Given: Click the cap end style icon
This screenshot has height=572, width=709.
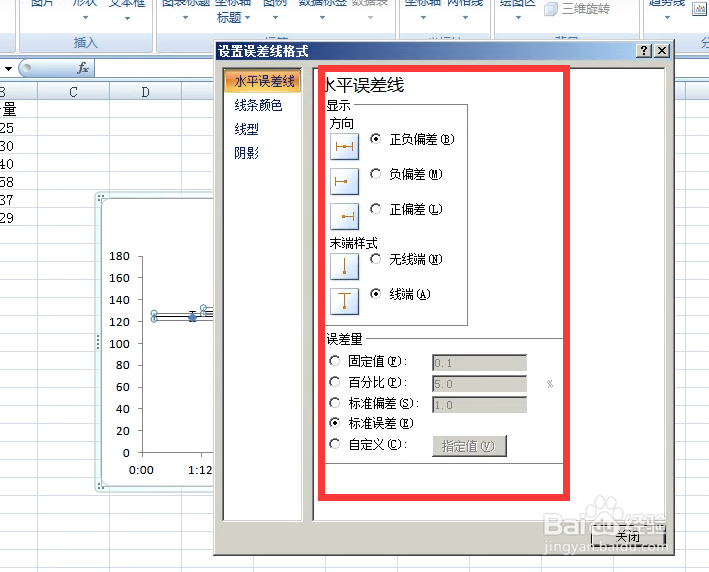Looking at the screenshot, I should click(345, 301).
